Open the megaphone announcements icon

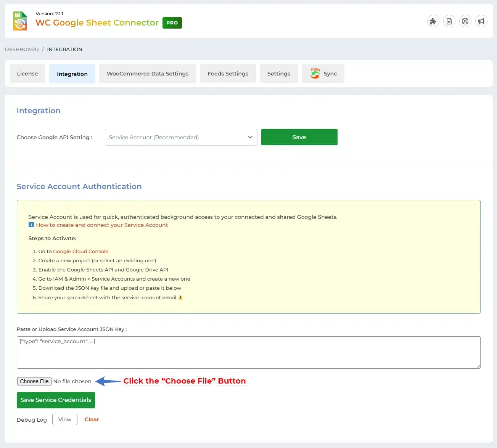(x=481, y=21)
